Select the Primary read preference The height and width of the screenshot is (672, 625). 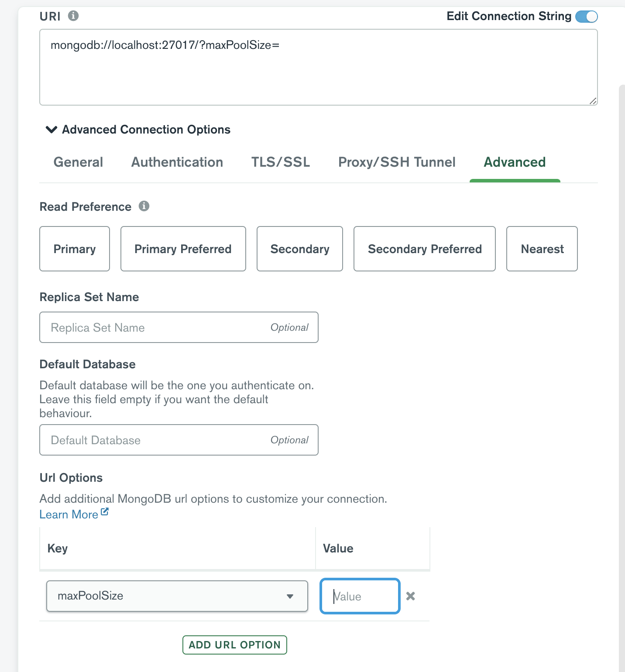[x=75, y=249]
